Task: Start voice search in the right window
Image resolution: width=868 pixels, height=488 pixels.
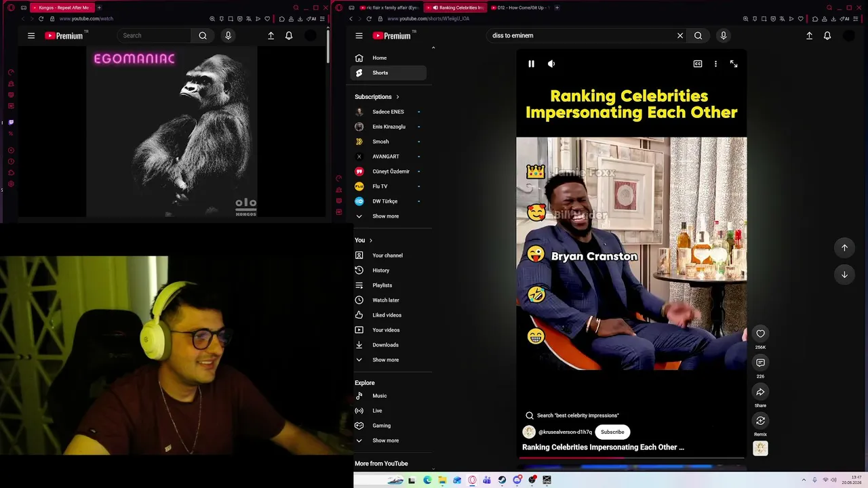Action: pyautogui.click(x=724, y=35)
